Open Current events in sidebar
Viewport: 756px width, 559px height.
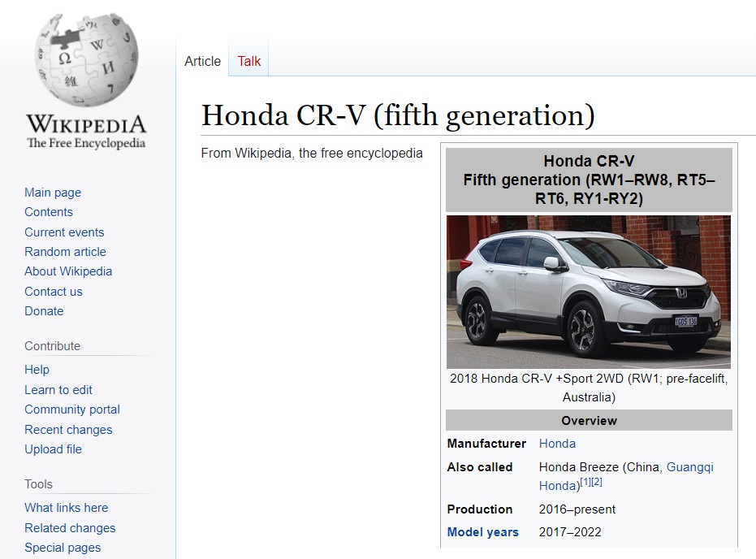[64, 232]
